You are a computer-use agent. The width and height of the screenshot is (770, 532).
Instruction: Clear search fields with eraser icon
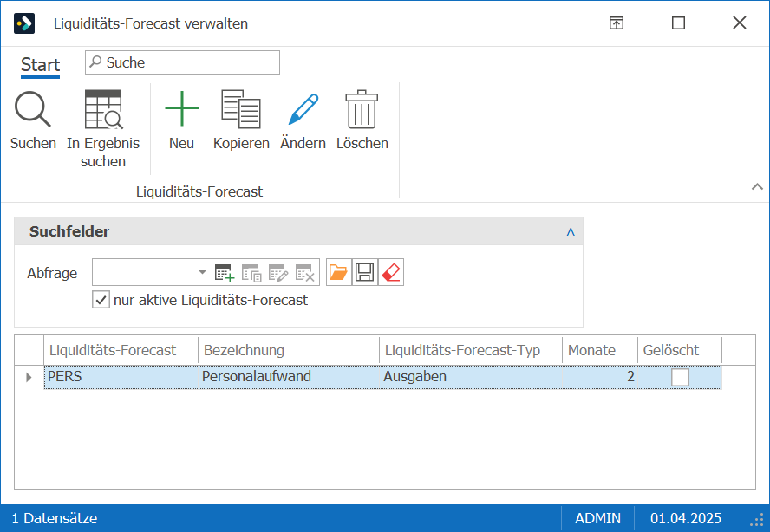pos(391,272)
